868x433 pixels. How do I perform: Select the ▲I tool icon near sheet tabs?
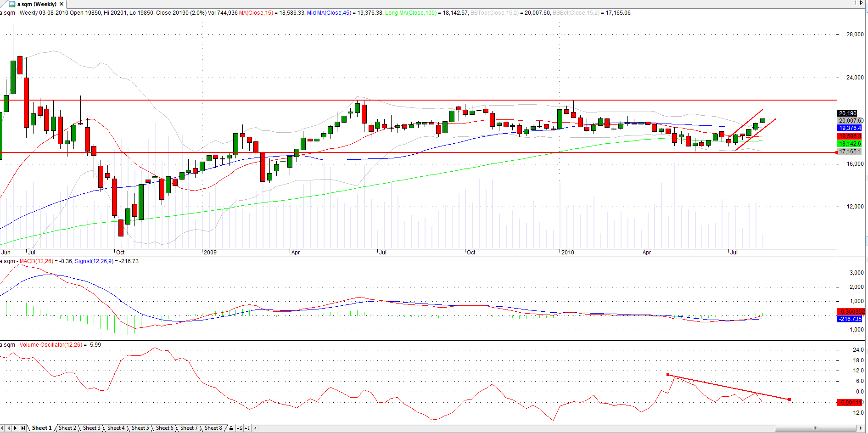[x=247, y=427]
